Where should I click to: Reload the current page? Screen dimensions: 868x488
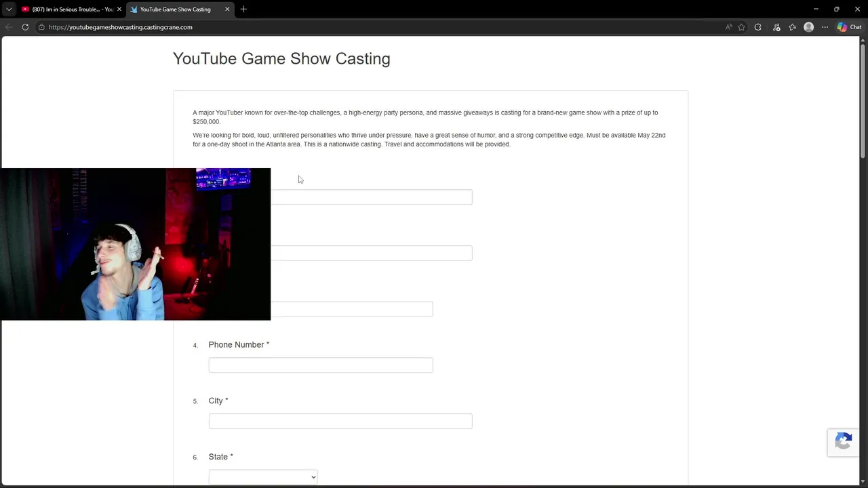coord(25,27)
